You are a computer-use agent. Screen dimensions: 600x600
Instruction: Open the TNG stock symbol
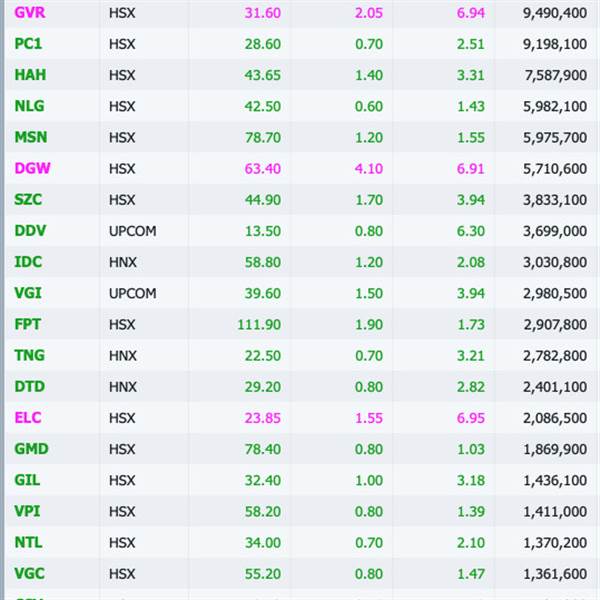[29, 355]
